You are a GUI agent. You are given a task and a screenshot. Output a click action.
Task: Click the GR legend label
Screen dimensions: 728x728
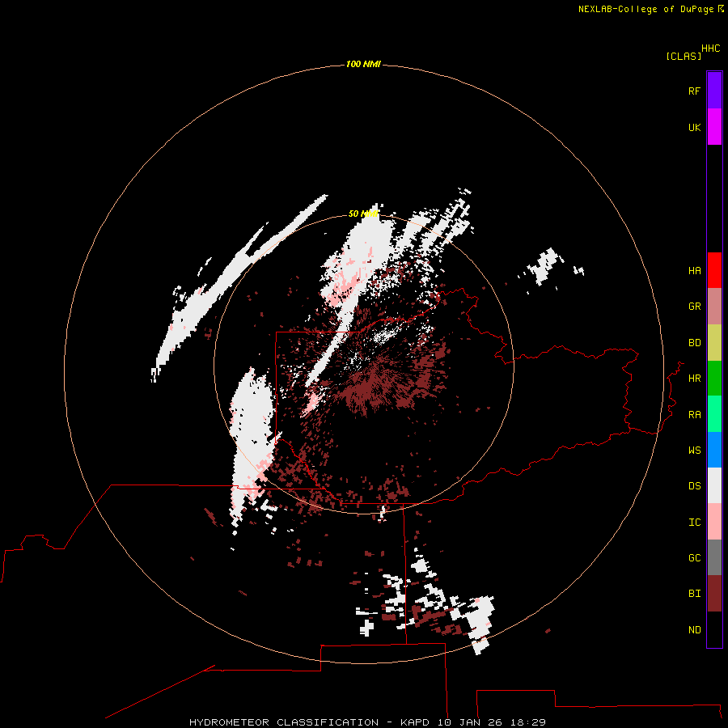click(694, 307)
